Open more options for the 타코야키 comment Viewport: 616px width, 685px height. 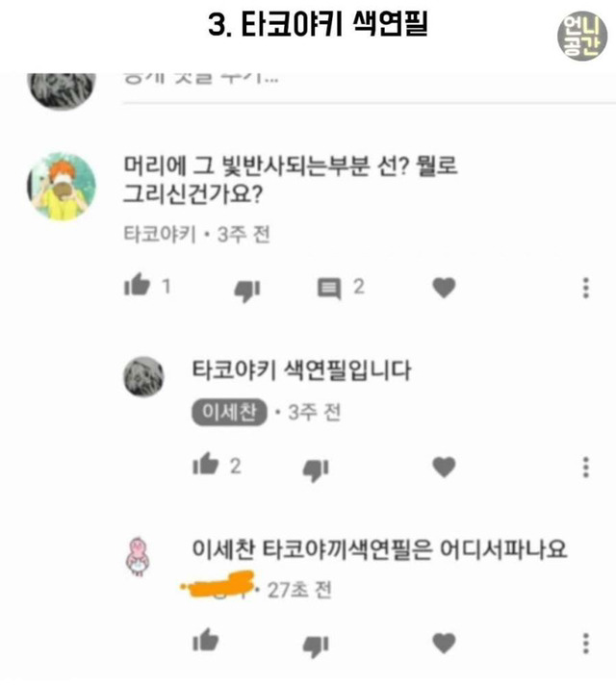click(x=586, y=288)
